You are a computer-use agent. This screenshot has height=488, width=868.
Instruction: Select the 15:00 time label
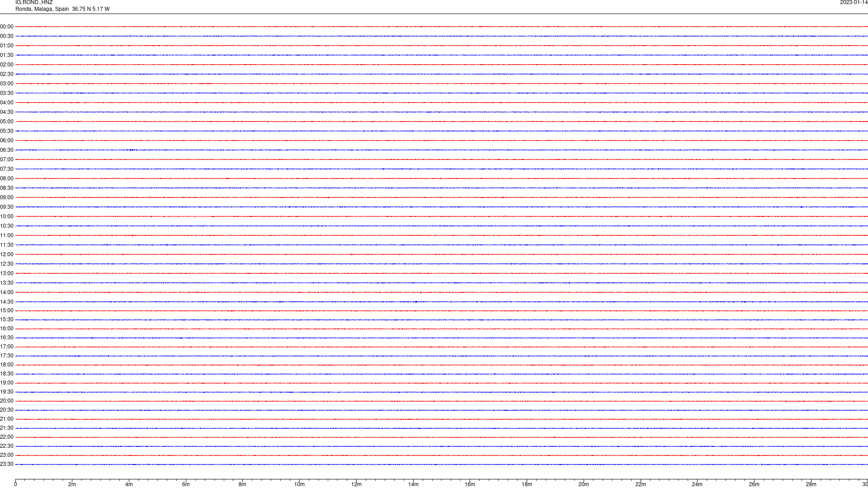point(7,310)
